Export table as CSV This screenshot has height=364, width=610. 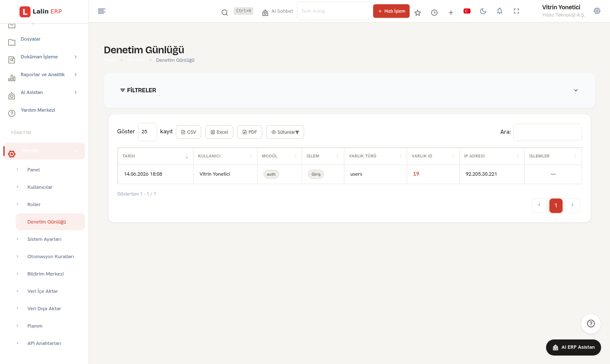coord(189,132)
